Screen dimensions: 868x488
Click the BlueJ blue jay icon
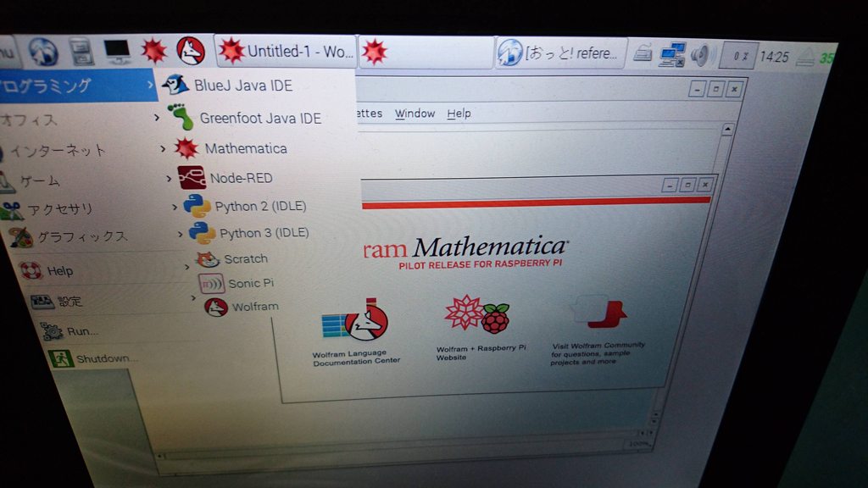[175, 85]
